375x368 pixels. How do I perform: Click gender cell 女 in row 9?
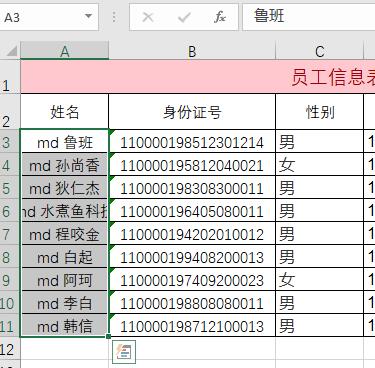click(320, 280)
